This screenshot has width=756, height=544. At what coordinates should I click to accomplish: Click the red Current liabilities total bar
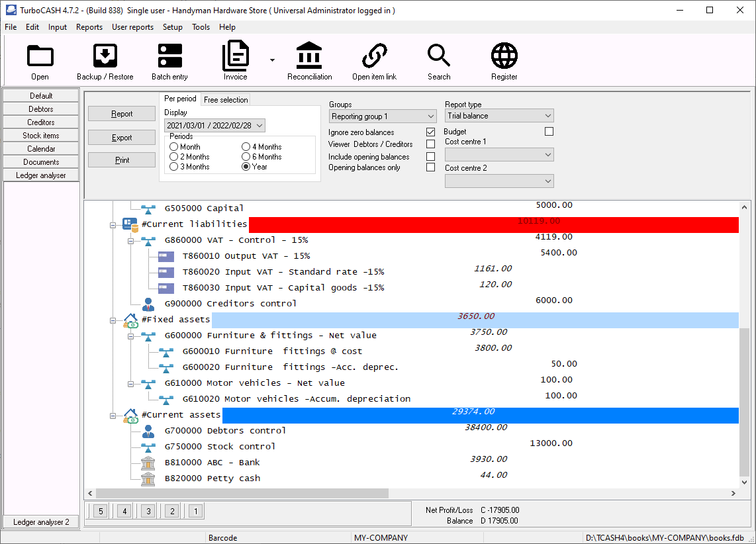coord(493,224)
